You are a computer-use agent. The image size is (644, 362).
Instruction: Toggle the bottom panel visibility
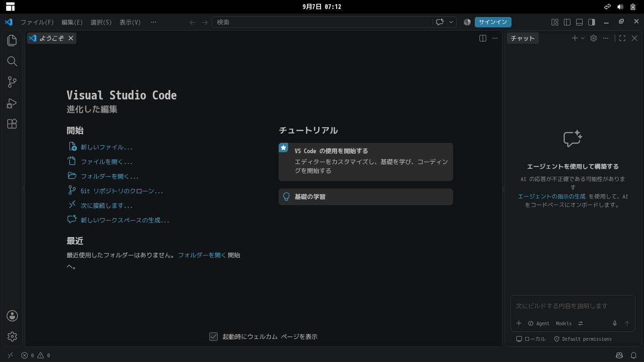coord(579,22)
